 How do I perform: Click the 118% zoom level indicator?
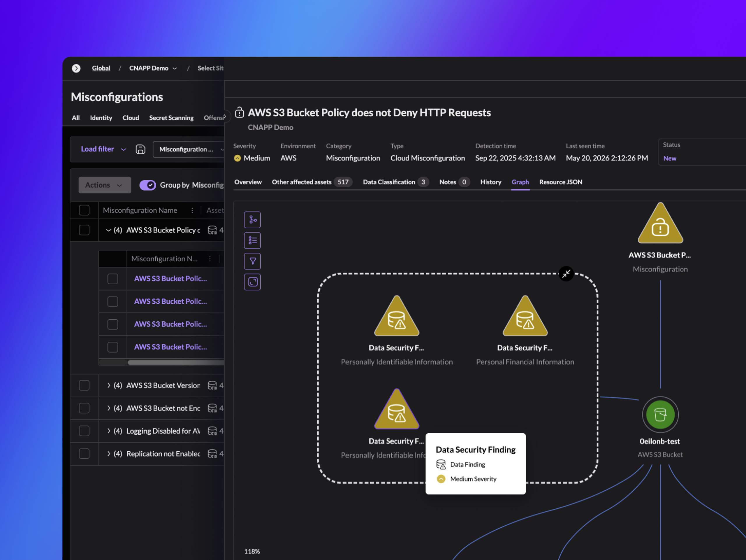tap(252, 552)
